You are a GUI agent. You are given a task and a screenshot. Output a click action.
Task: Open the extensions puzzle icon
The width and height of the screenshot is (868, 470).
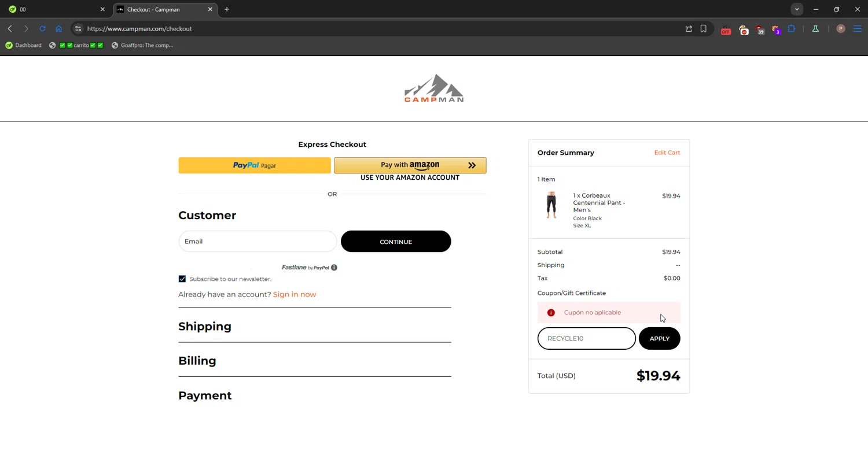792,28
